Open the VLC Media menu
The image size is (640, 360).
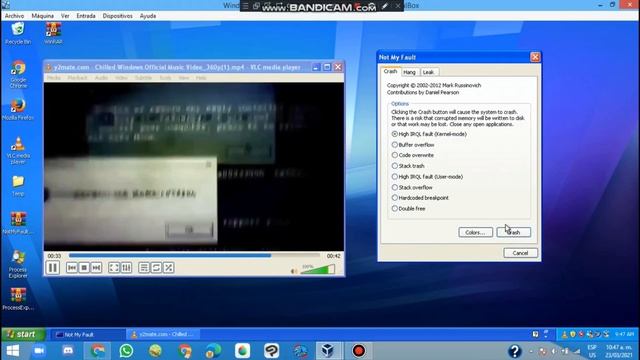[x=53, y=78]
